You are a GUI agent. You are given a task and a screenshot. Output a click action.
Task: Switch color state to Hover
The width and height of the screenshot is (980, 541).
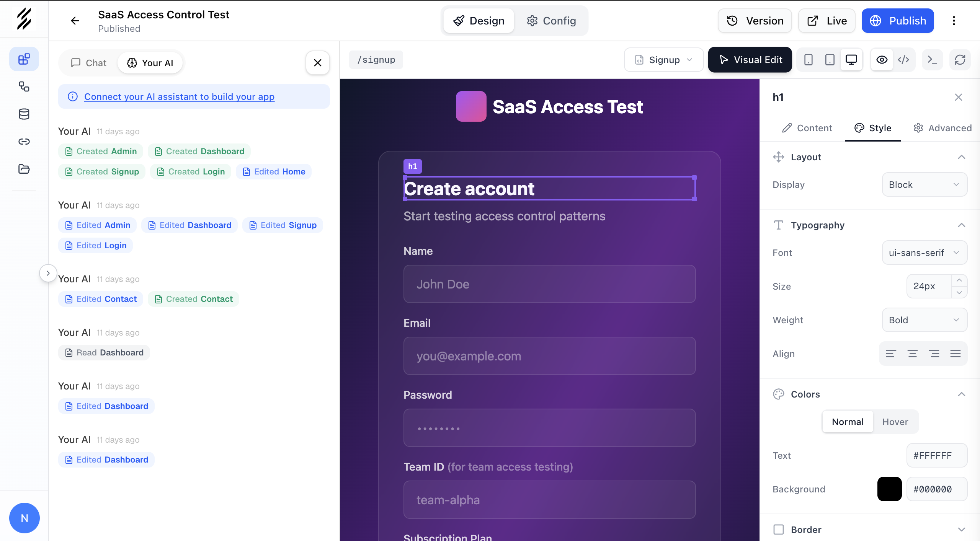(895, 422)
